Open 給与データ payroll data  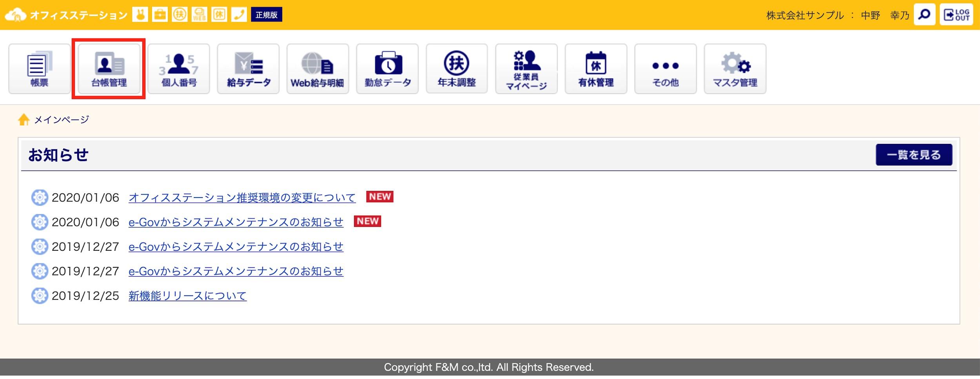(248, 69)
